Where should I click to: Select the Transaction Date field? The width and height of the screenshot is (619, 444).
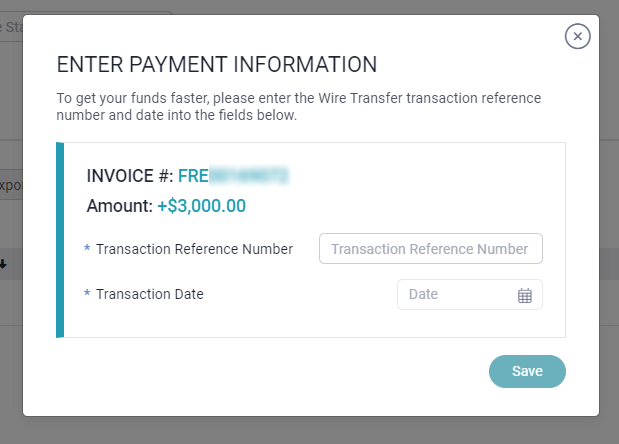coord(470,294)
